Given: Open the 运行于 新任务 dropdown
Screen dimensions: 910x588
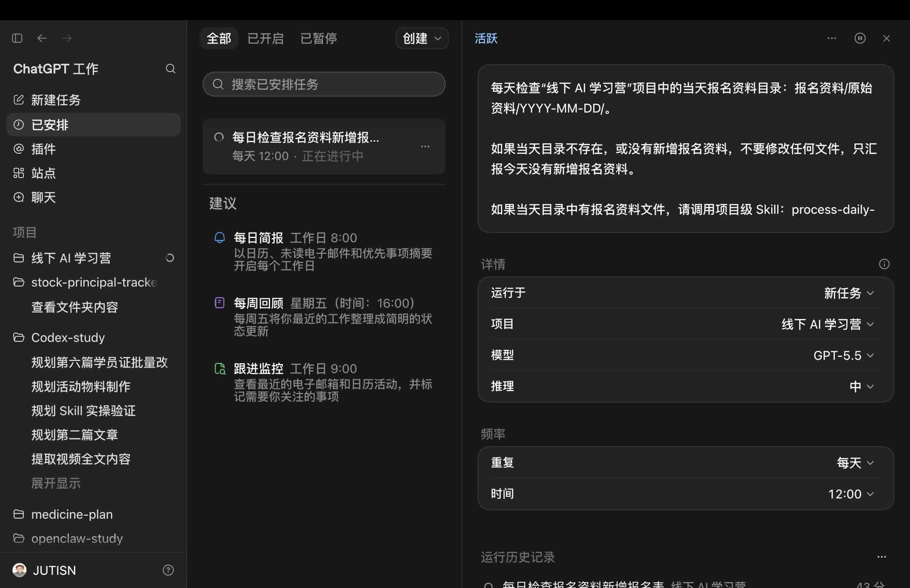Looking at the screenshot, I should 848,293.
